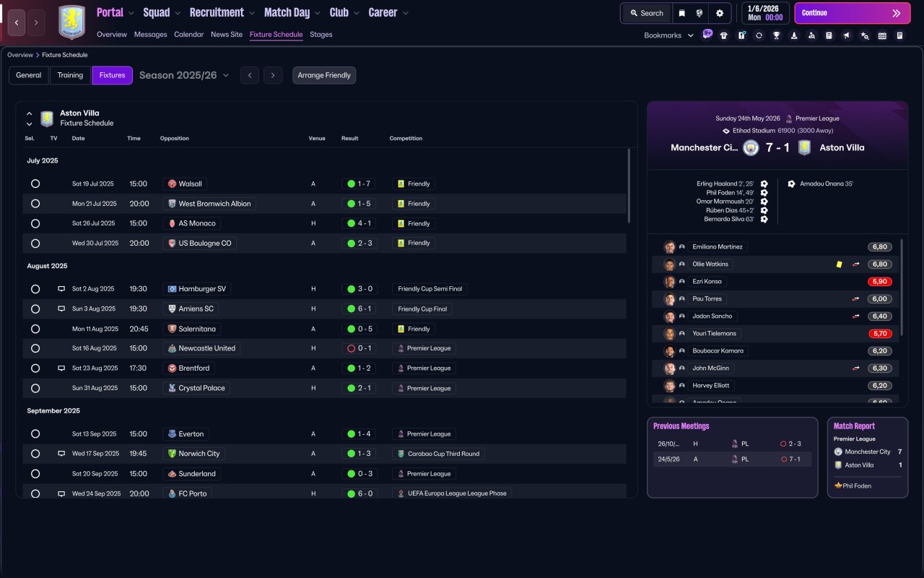This screenshot has width=924, height=578.
Task: Go to the next season arrow
Action: 273,75
